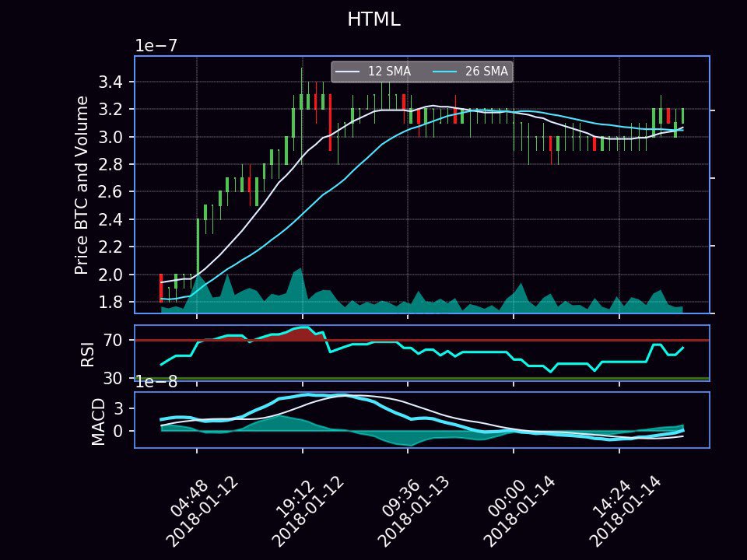Click the RSI panel axis label
This screenshot has width=747, height=560.
coord(88,353)
